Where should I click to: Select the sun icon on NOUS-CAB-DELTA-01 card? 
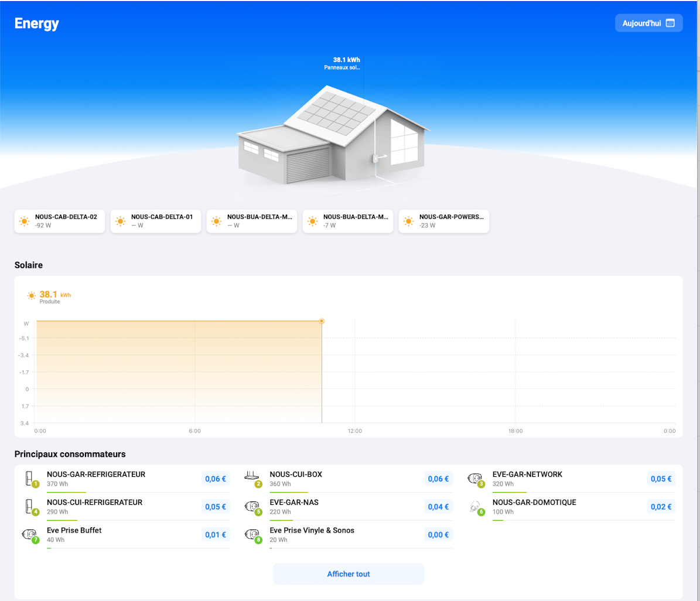click(120, 221)
